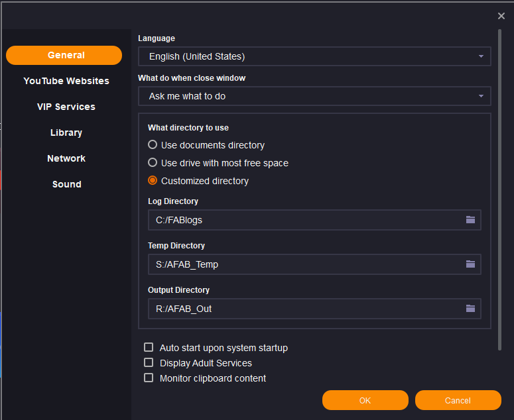
Task: Open VIP Services settings tab
Action: (66, 107)
